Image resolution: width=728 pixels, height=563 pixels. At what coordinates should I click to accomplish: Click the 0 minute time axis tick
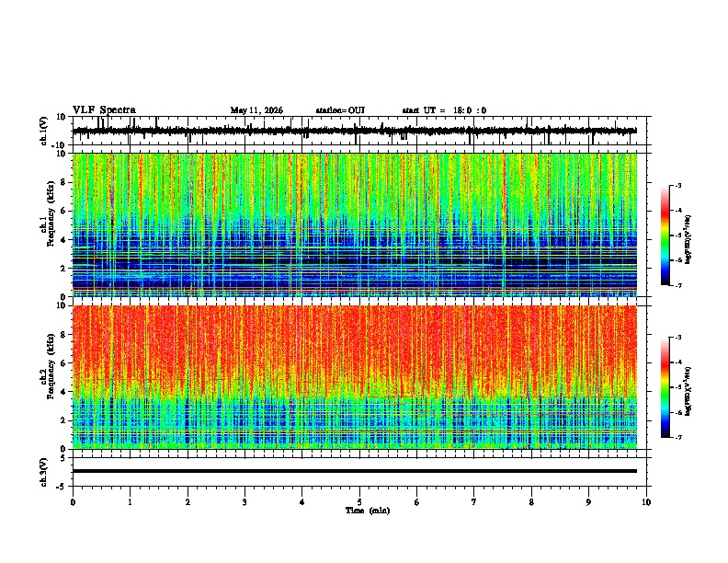point(73,502)
